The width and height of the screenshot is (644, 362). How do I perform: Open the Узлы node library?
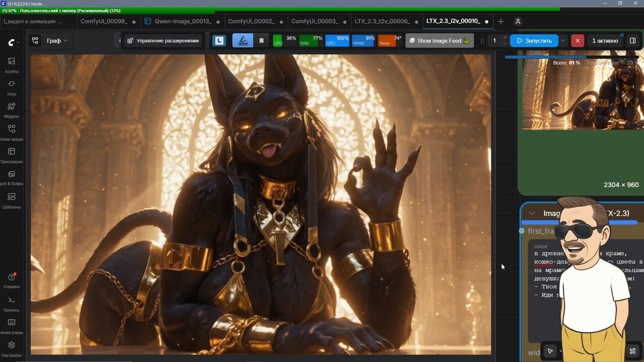(11, 88)
